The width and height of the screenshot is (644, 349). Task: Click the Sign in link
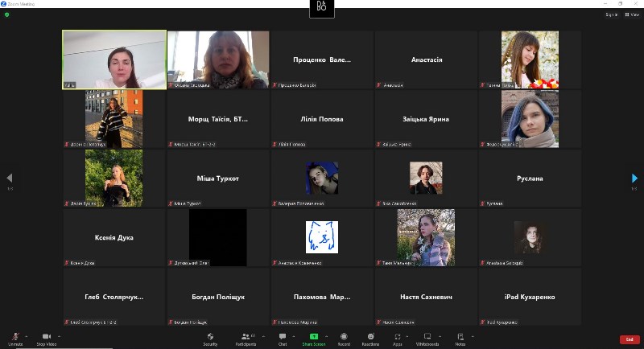click(x=612, y=14)
